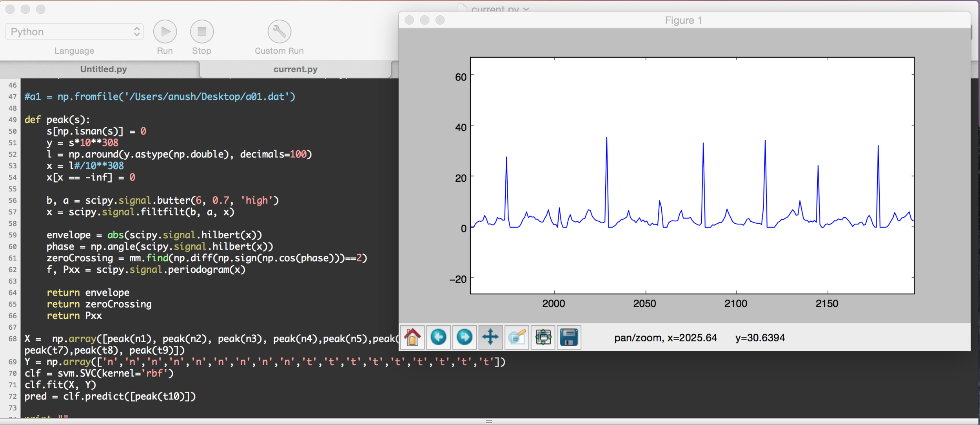Viewport: 980px width, 425px height.
Task: Toggle the pan/zoom cross-arrows tool
Action: 490,337
